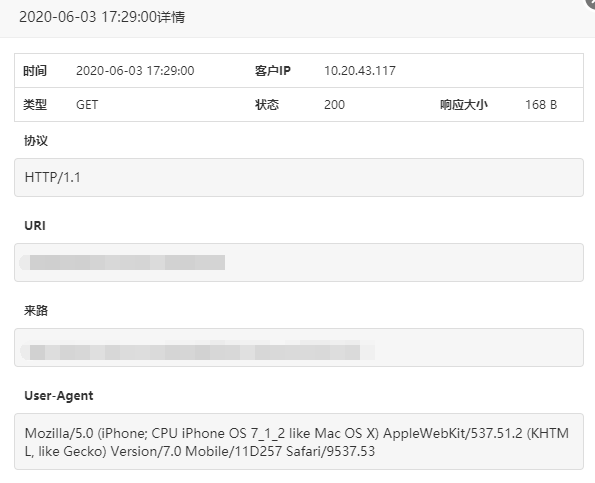Click the 来路 section heading
595x483 pixels.
point(36,311)
